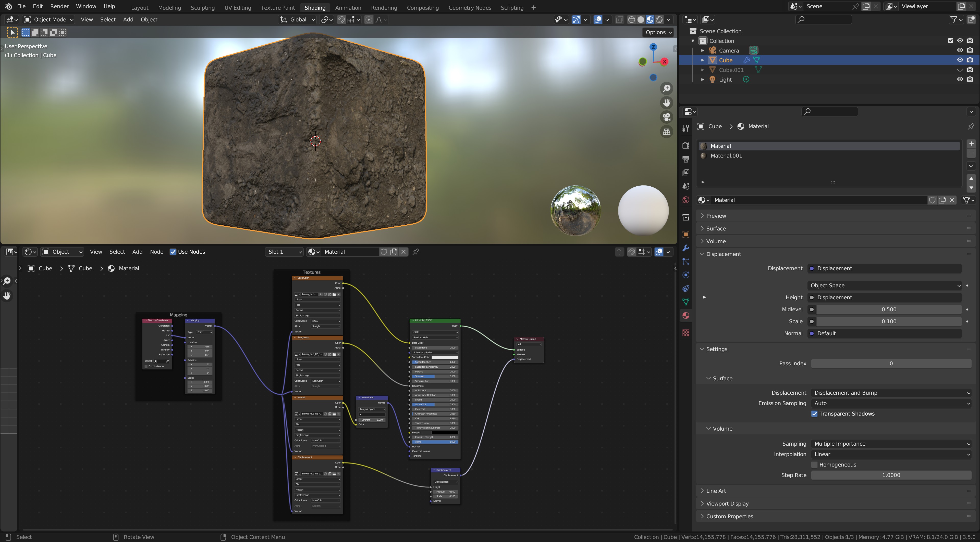
Task: Open the Slot 1 dropdown in node editor
Action: 284,252
